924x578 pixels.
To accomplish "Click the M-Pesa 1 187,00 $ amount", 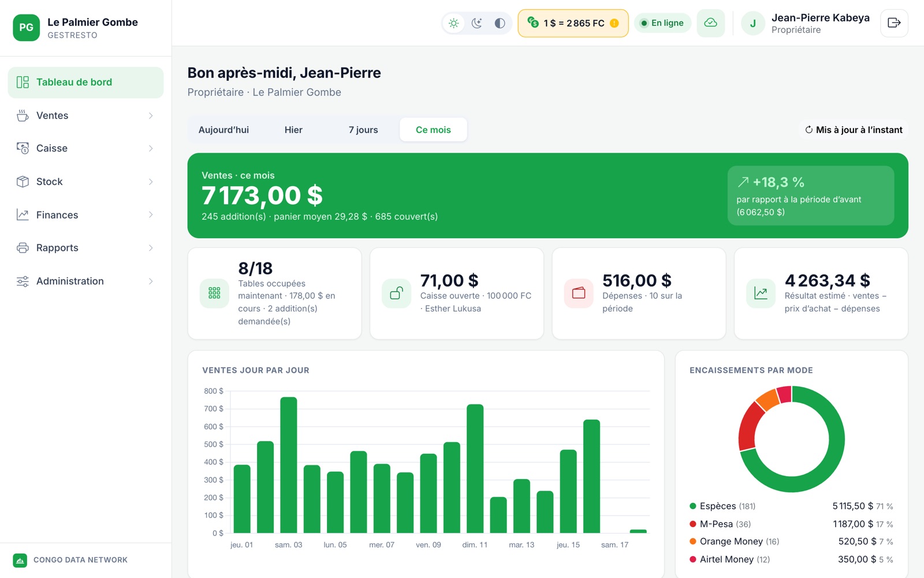I will pos(853,524).
